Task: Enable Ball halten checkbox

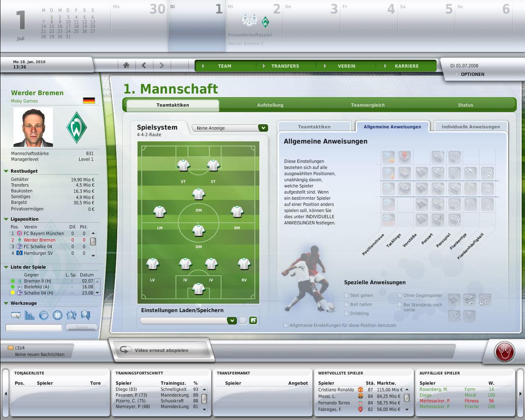Action: (x=347, y=304)
